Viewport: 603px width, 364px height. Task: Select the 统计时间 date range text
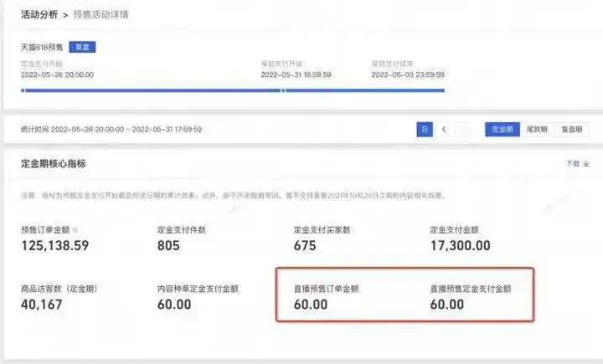111,130
